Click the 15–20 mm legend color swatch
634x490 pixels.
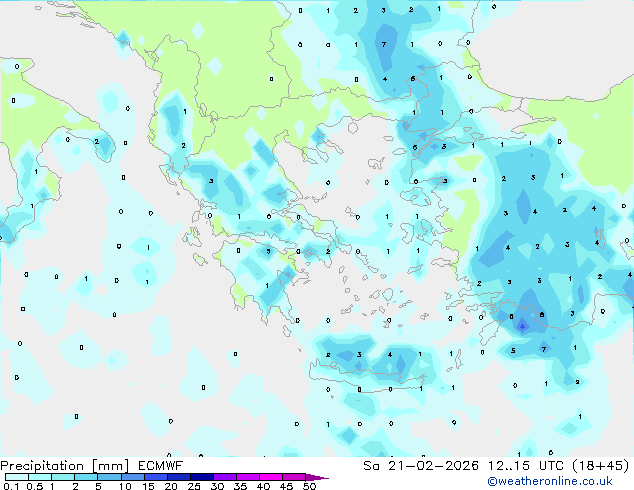[156, 477]
